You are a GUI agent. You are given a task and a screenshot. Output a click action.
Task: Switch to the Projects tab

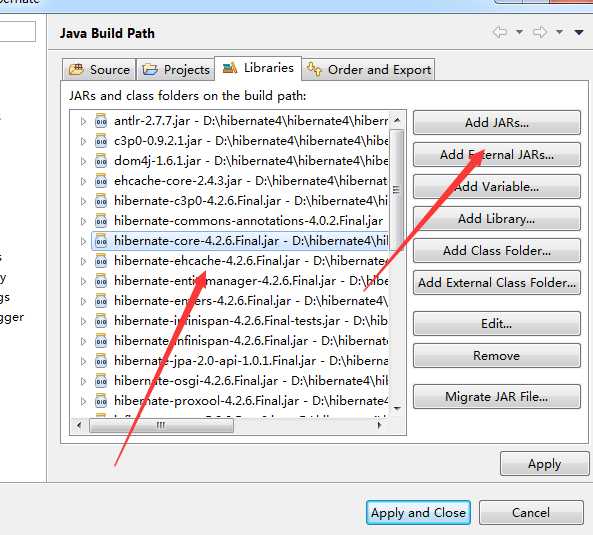tap(175, 70)
